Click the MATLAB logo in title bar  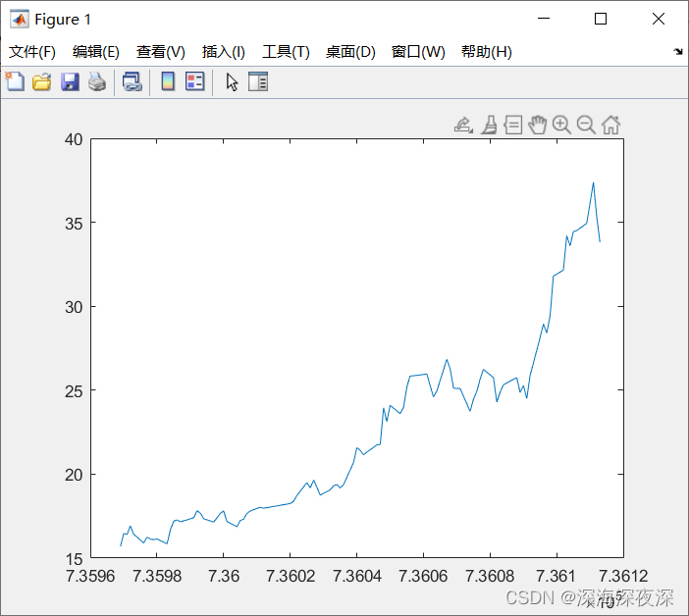pos(20,19)
